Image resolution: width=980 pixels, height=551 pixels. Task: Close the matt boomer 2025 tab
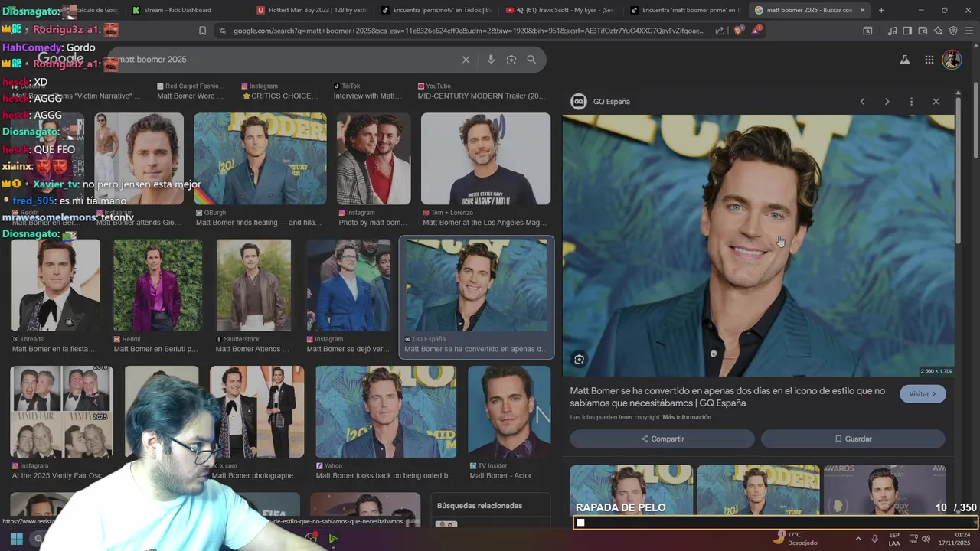pos(863,10)
